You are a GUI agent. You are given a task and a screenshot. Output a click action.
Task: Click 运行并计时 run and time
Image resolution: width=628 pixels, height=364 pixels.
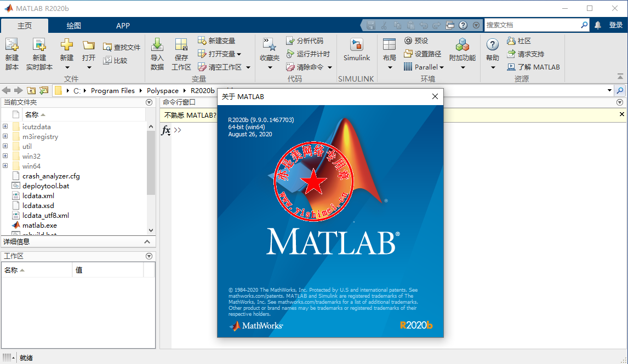tap(308, 54)
